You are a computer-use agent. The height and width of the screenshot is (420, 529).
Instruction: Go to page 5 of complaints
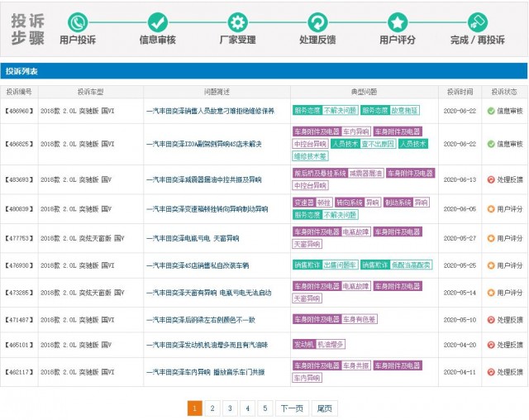tap(264, 408)
